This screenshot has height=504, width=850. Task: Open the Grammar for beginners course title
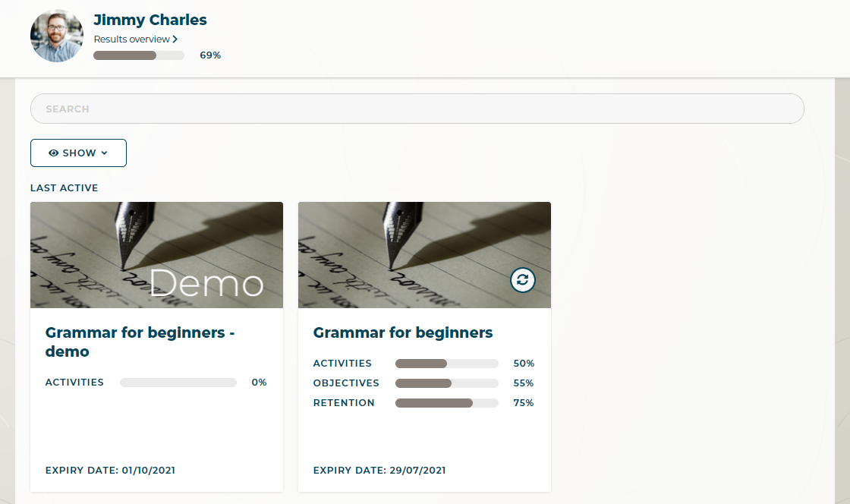[403, 332]
